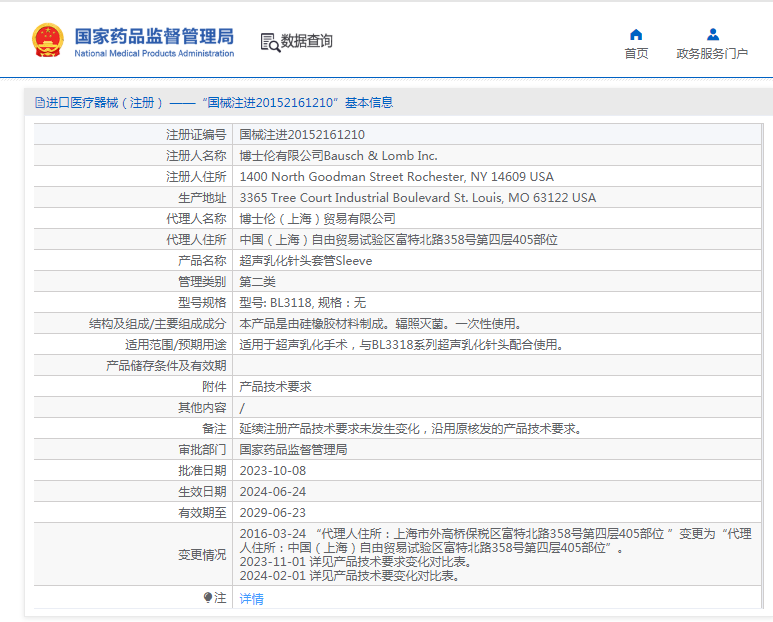
Task: Click the bulb icon beside 注
Action: click(x=208, y=598)
